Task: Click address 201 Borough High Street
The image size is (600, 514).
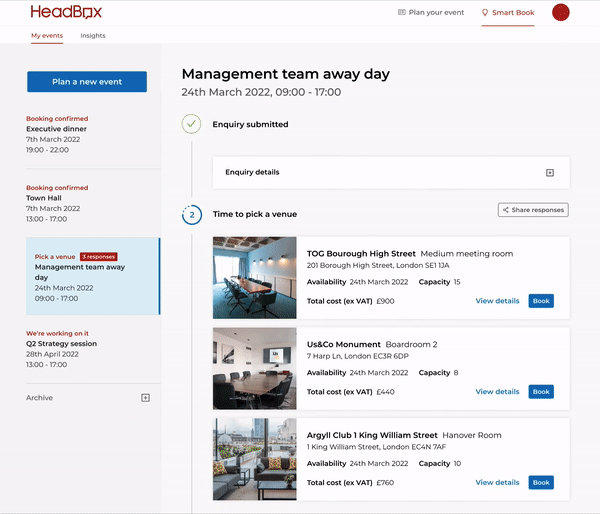Action: coord(378,265)
